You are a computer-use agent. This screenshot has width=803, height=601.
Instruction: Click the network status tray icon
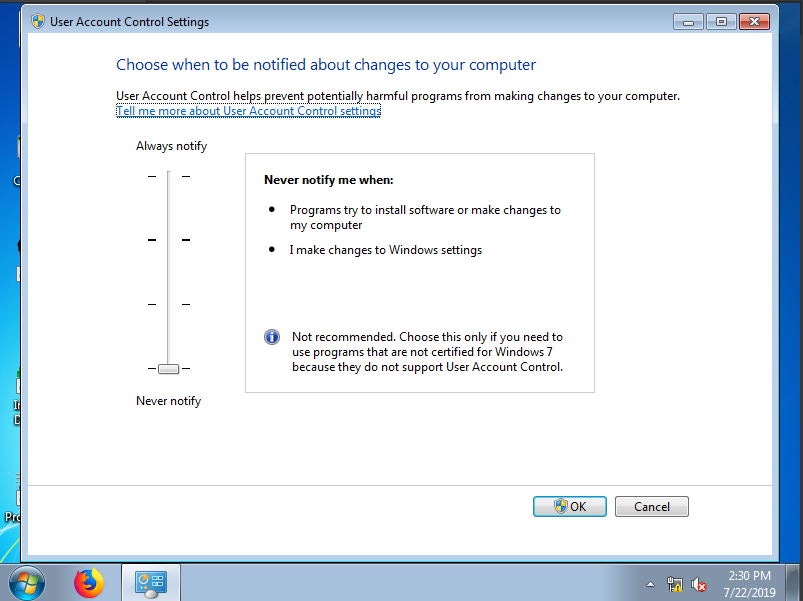[674, 584]
